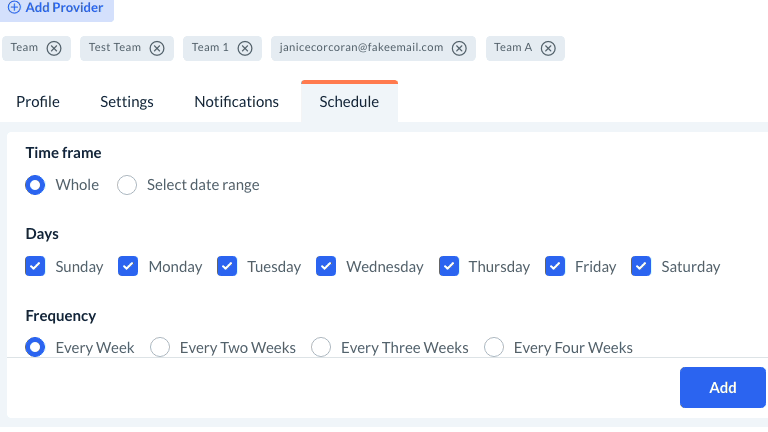Viewport: 768px width, 432px height.
Task: Remove the Team tag chip
Action: [x=54, y=48]
